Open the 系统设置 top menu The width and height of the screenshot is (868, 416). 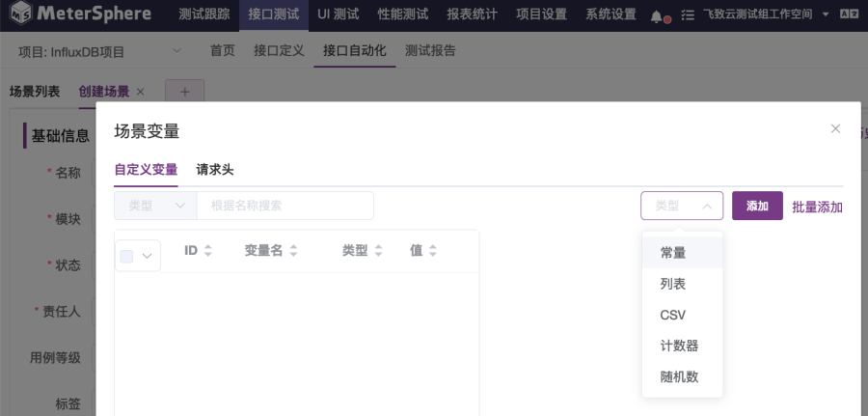tap(610, 14)
